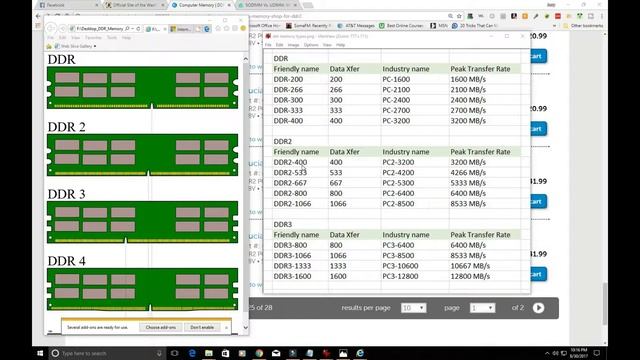Click the 10667 MB/s transfer rate cell

click(470, 266)
